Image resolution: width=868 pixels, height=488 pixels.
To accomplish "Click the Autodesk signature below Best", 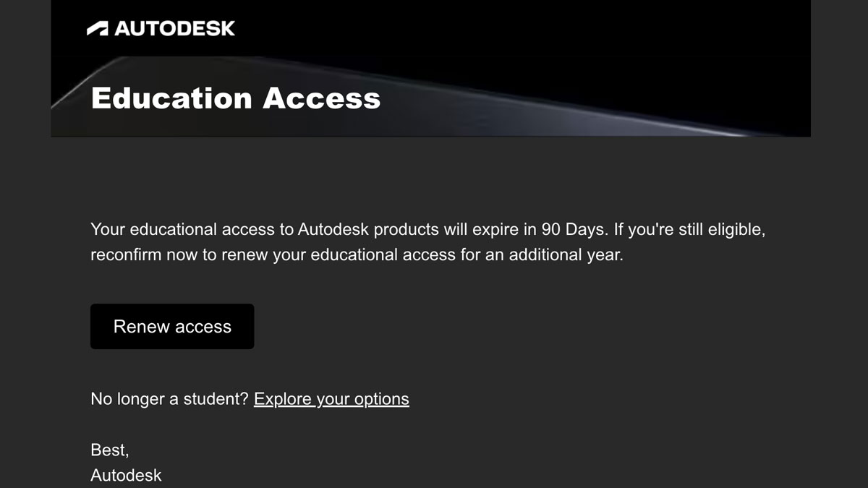I will tap(126, 475).
